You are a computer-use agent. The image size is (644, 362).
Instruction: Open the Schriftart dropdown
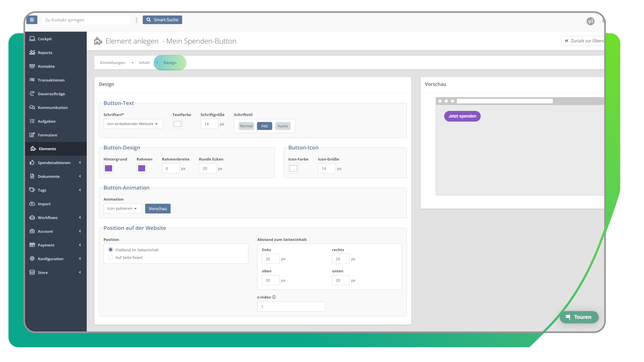pos(133,124)
